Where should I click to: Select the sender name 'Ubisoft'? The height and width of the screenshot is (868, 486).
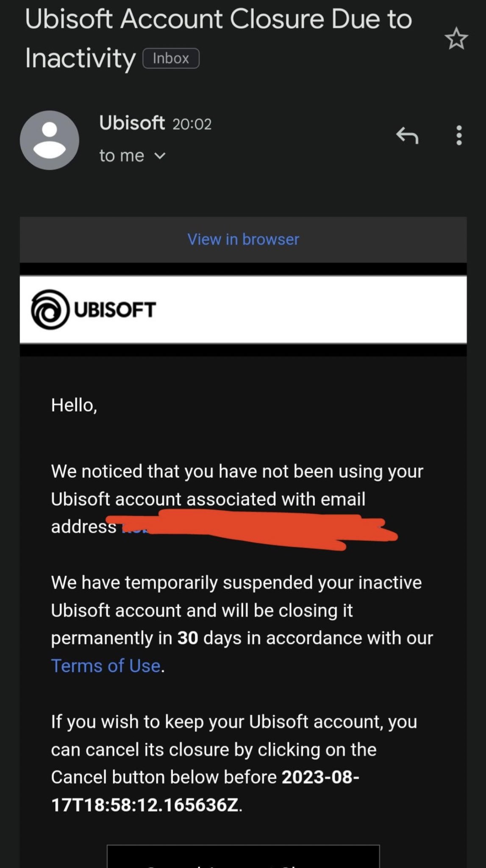pos(132,123)
